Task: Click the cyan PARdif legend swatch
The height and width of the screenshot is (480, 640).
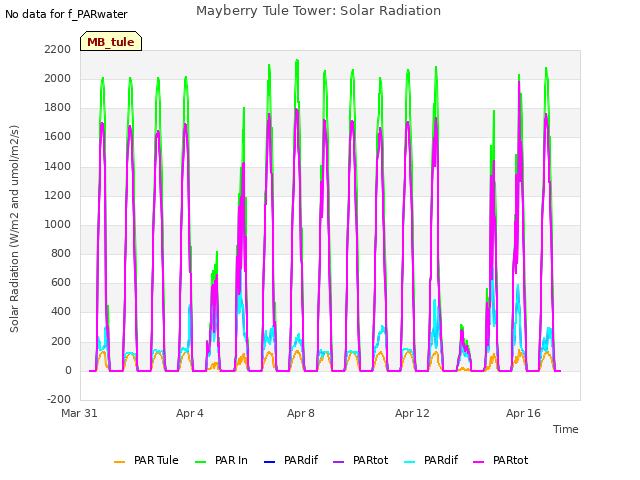Action: click(409, 462)
